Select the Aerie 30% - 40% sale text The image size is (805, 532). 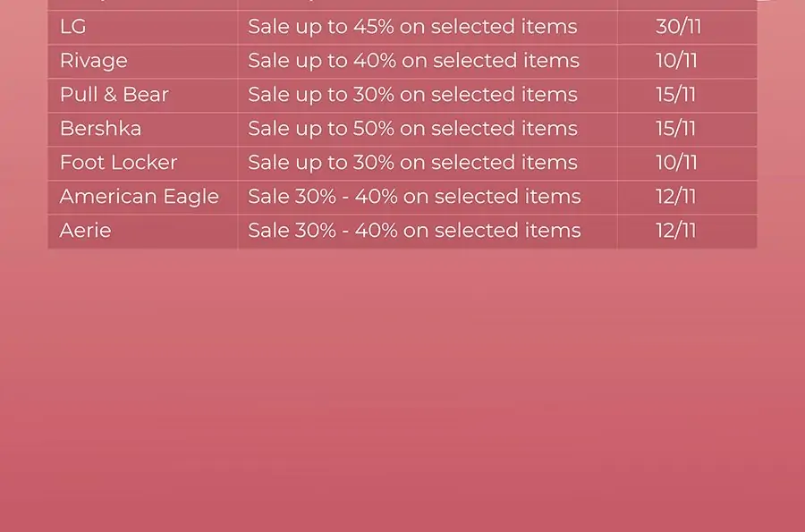[414, 231]
